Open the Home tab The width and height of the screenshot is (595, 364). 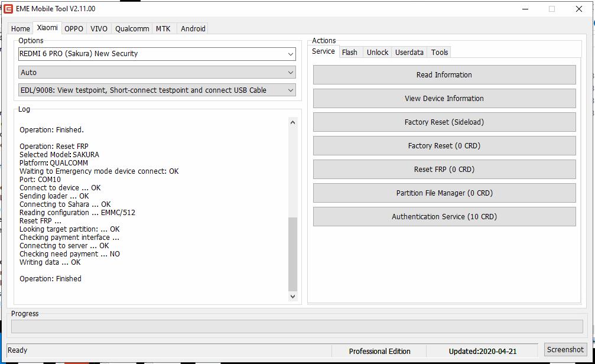point(21,28)
